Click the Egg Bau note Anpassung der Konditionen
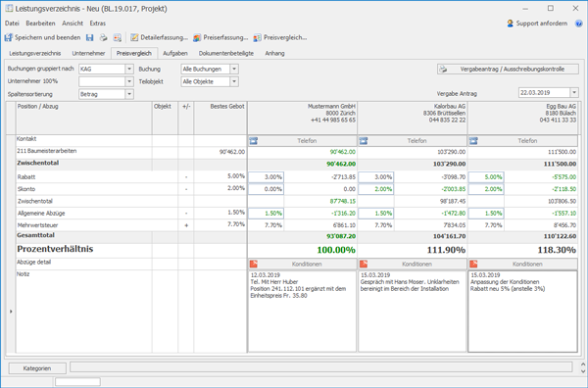The width and height of the screenshot is (588, 388). 522,312
